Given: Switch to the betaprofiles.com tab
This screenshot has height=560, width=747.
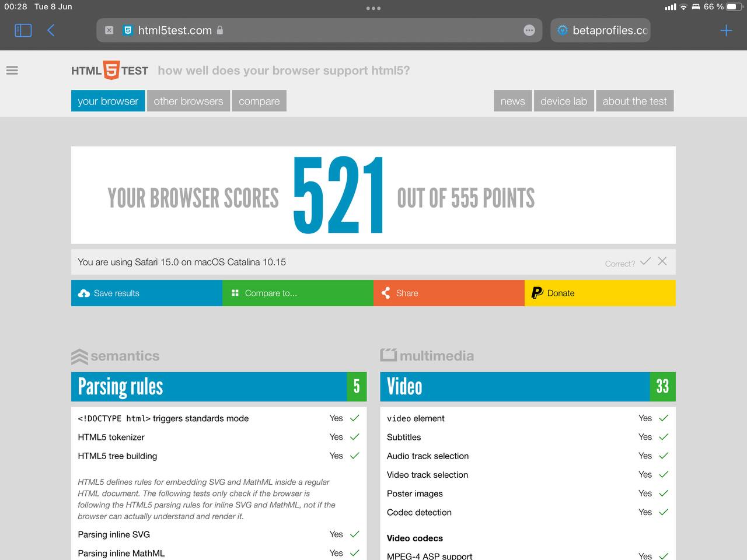Looking at the screenshot, I should tap(601, 30).
